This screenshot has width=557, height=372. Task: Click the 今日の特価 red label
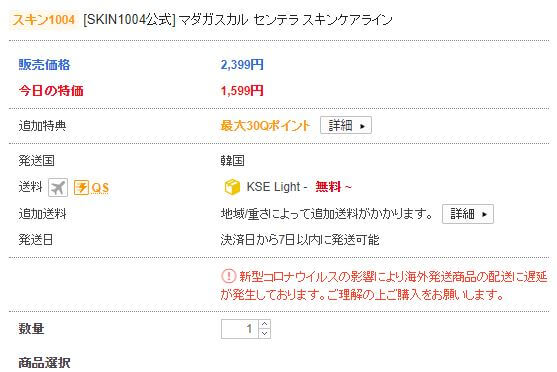click(51, 91)
